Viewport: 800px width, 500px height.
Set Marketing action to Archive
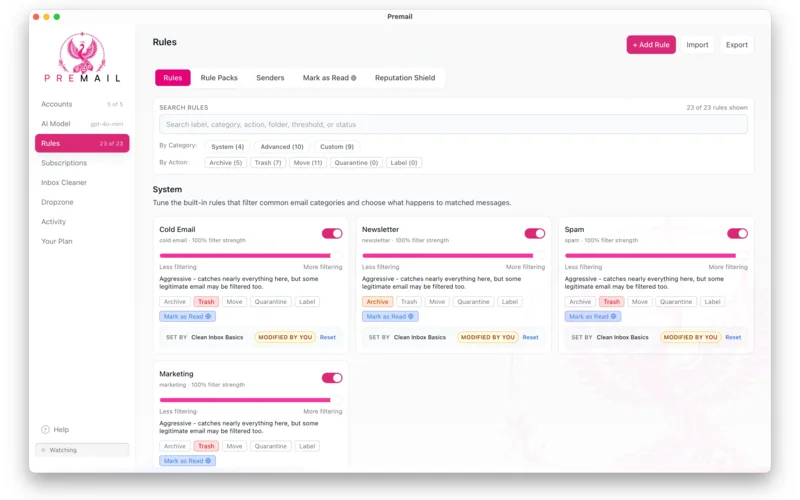tap(174, 446)
